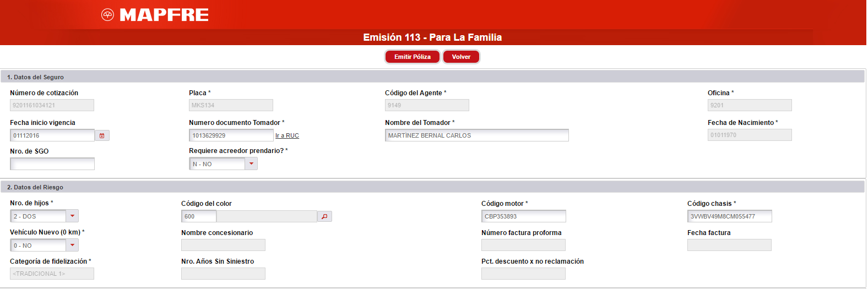868x289 pixels.
Task: Click the Emitir Póliza button
Action: [x=413, y=57]
